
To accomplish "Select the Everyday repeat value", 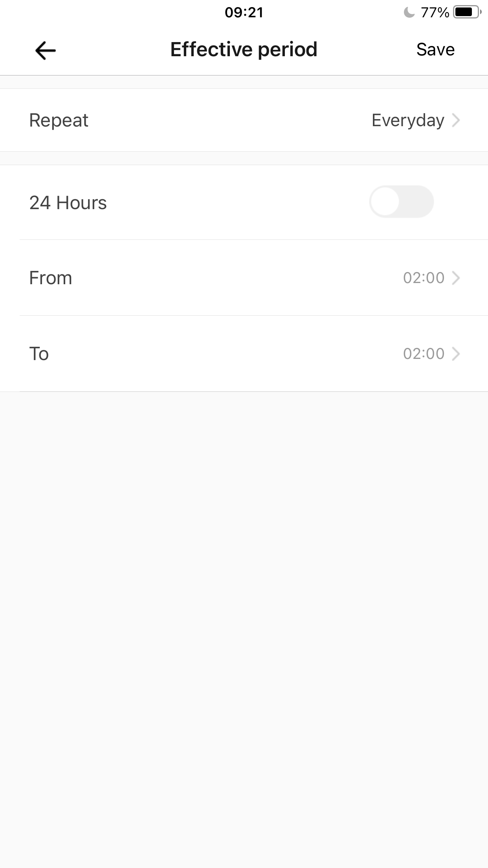I will click(408, 120).
